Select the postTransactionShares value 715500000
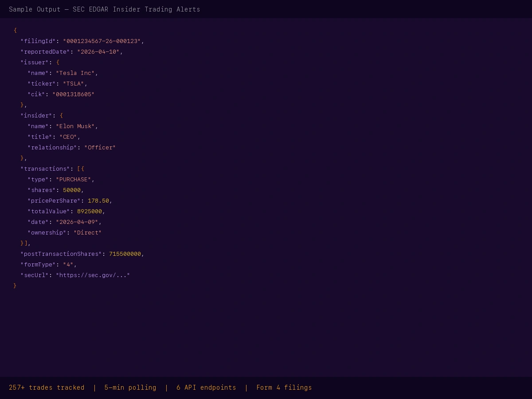The width and height of the screenshot is (532, 399). [125, 254]
